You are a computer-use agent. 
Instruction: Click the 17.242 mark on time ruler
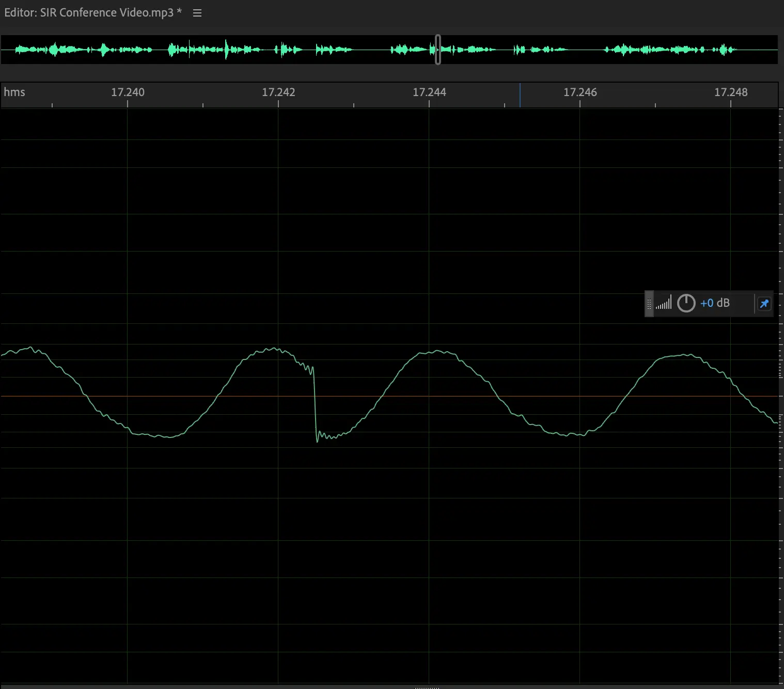278,92
